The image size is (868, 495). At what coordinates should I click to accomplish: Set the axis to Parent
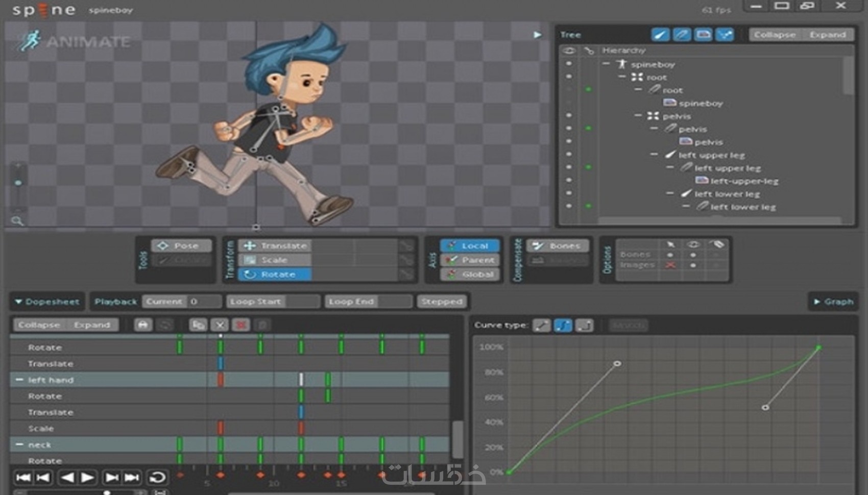point(470,260)
